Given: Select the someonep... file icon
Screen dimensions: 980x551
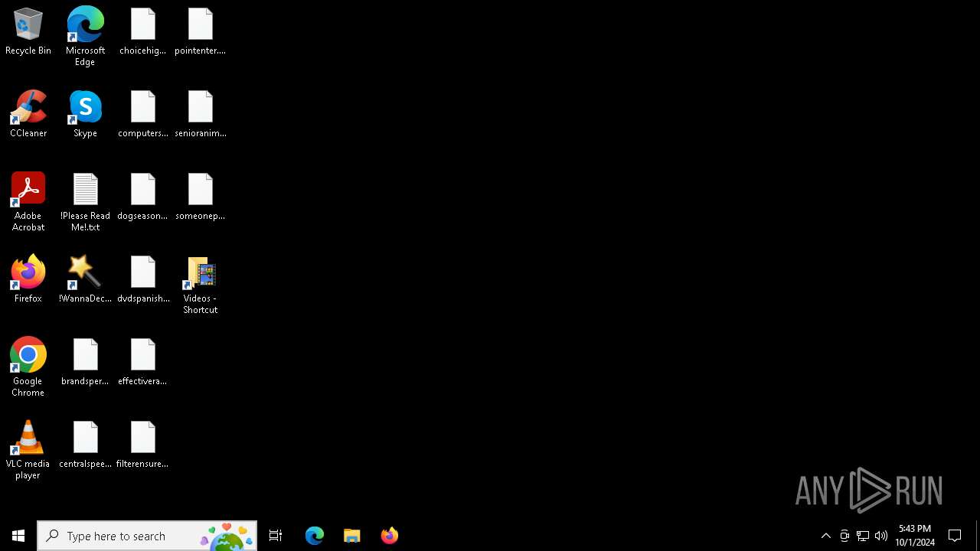Looking at the screenshot, I should pyautogui.click(x=200, y=197).
